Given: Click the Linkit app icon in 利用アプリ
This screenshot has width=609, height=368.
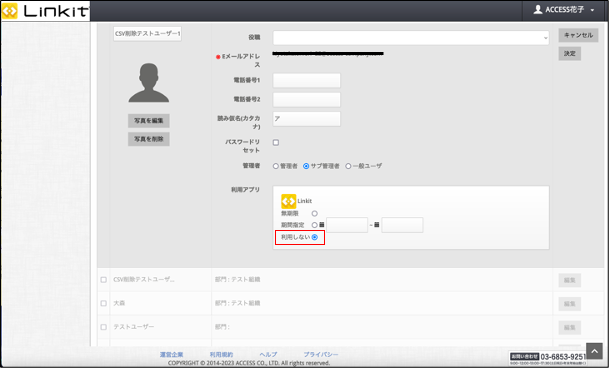Looking at the screenshot, I should point(289,201).
